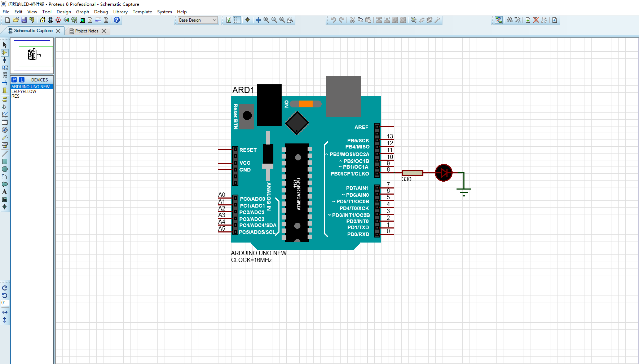The height and width of the screenshot is (364, 639).
Task: Click the Home page icon
Action: pos(43,20)
